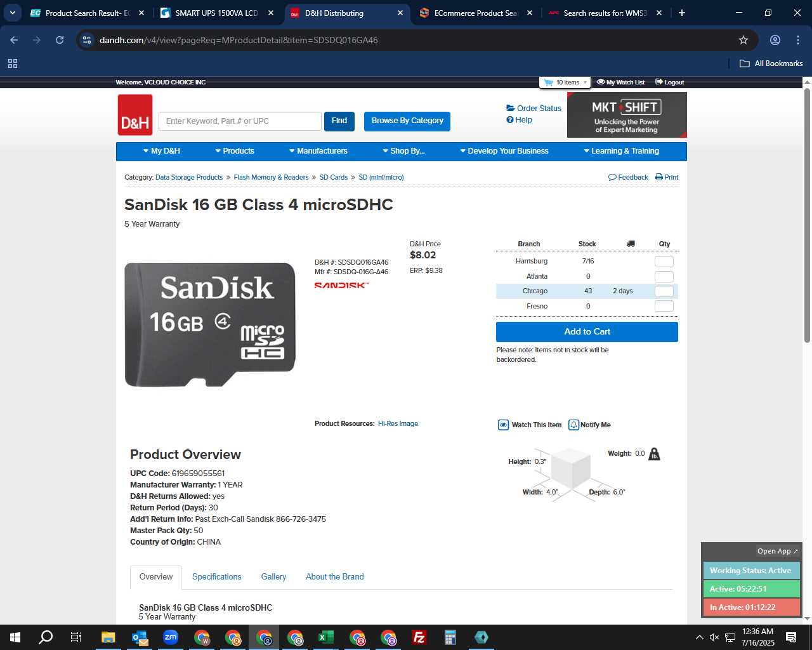Switch to Product Search Result browser tab
Screen dimensions: 812x650
[x=88, y=13]
